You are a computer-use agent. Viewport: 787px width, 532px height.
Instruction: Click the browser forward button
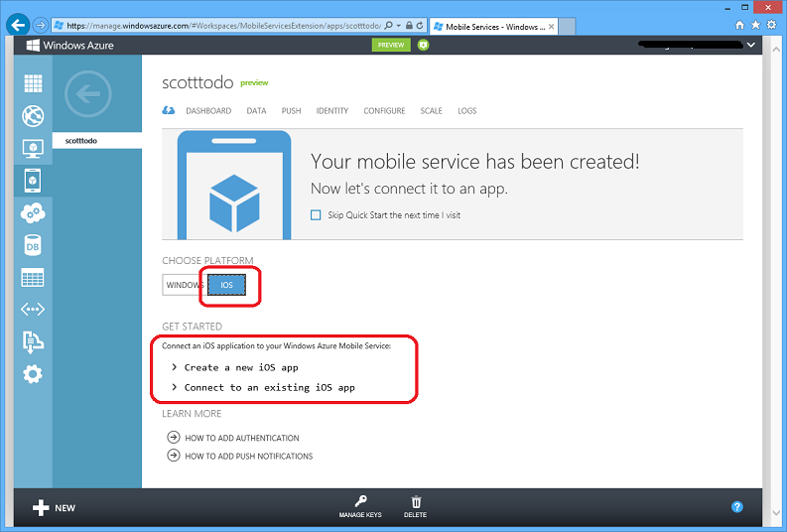point(40,25)
